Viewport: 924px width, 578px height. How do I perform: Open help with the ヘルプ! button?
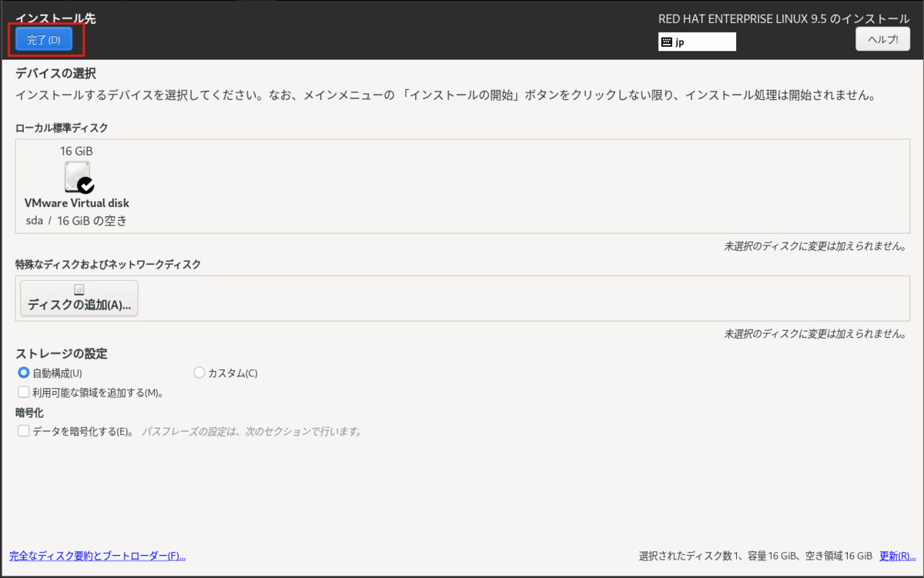pos(882,39)
